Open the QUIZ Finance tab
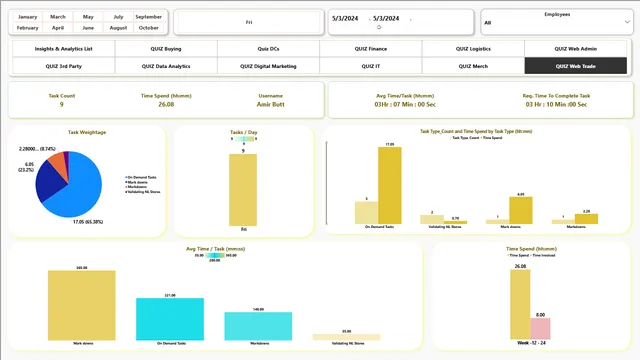 click(x=371, y=49)
